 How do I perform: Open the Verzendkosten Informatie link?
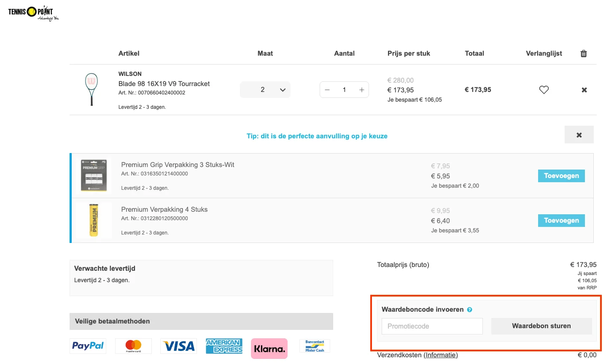click(441, 355)
